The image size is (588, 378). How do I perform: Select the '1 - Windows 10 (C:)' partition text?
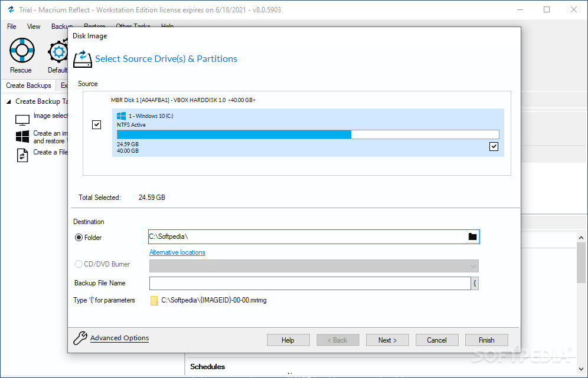pyautogui.click(x=151, y=116)
